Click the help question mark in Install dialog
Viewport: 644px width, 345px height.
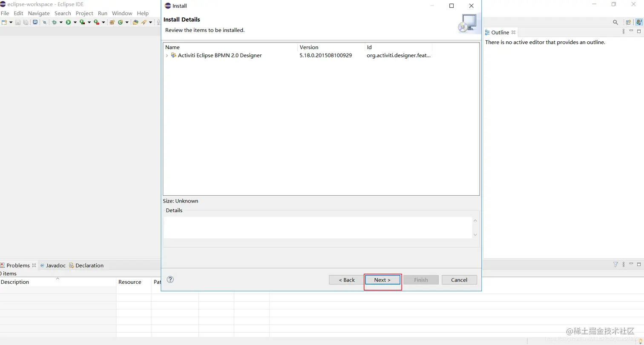(x=170, y=279)
